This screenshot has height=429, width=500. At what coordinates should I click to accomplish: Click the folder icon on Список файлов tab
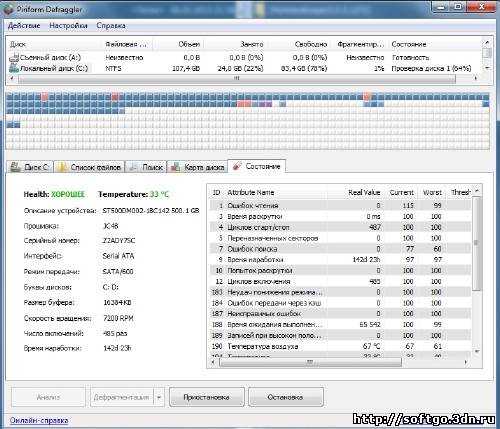(62, 167)
